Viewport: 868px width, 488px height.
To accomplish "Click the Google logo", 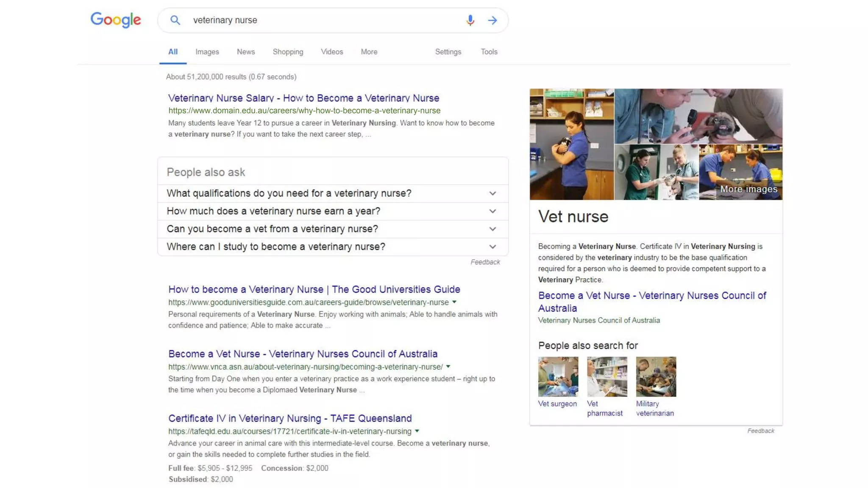I will (x=116, y=20).
